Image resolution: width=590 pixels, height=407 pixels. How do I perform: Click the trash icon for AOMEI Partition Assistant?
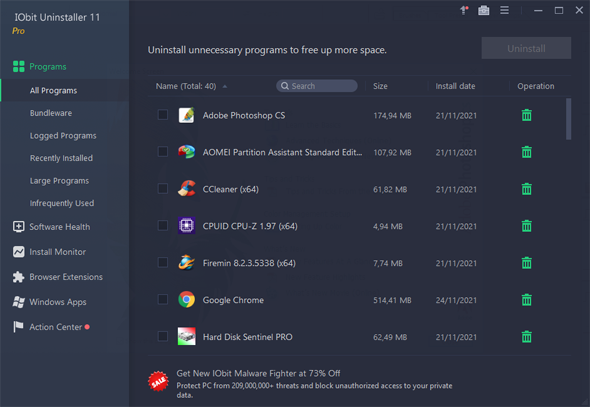[526, 152]
